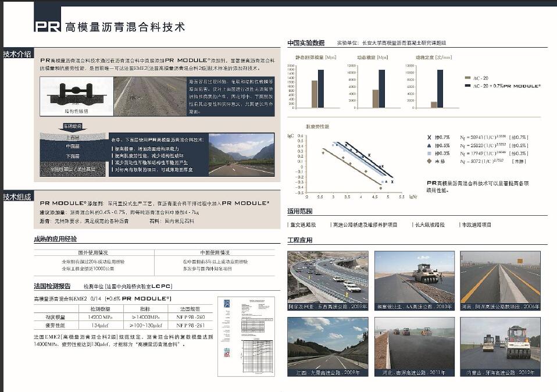Click the 适用范围 heading
Image resolution: width=557 pixels, height=392 pixels.
[300, 211]
